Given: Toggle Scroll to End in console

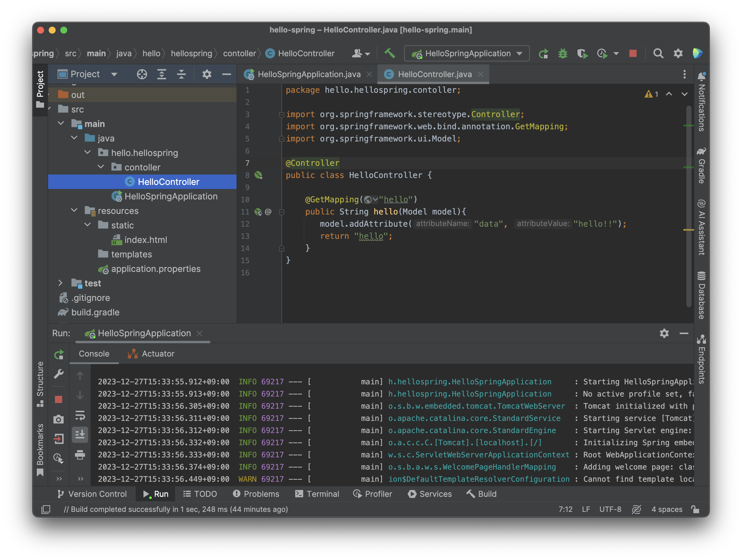Looking at the screenshot, I should (x=80, y=435).
